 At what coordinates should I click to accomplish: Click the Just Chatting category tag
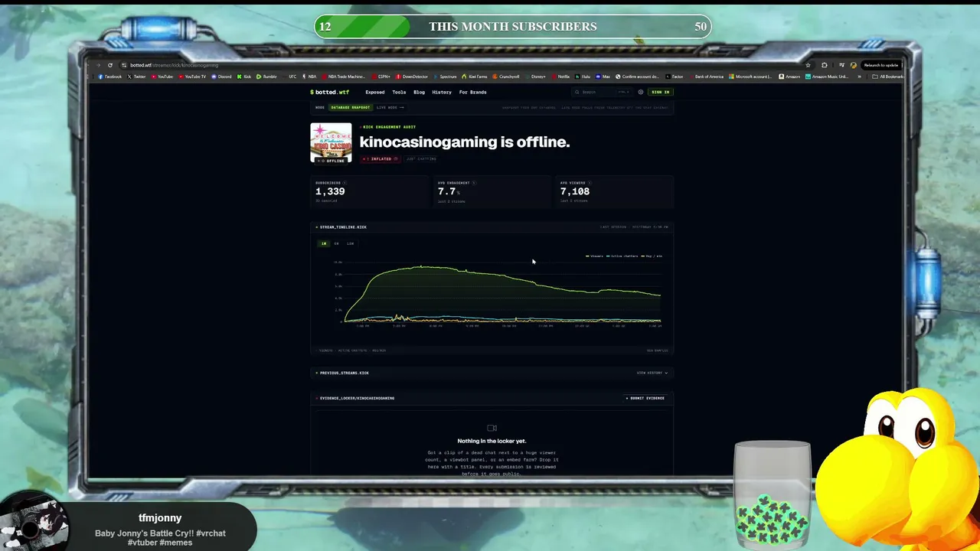point(421,159)
